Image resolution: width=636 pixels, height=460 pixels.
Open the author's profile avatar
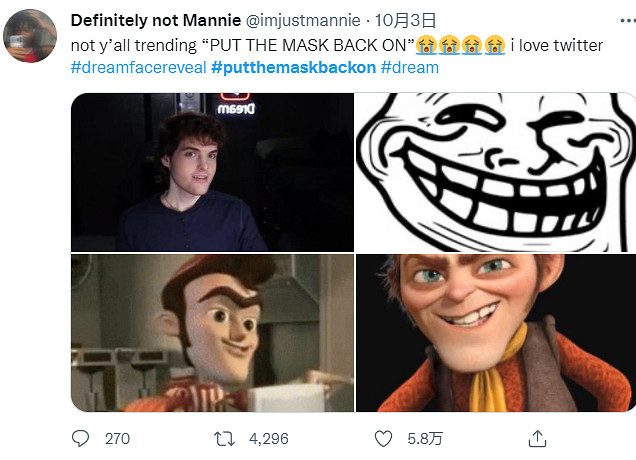tap(31, 36)
